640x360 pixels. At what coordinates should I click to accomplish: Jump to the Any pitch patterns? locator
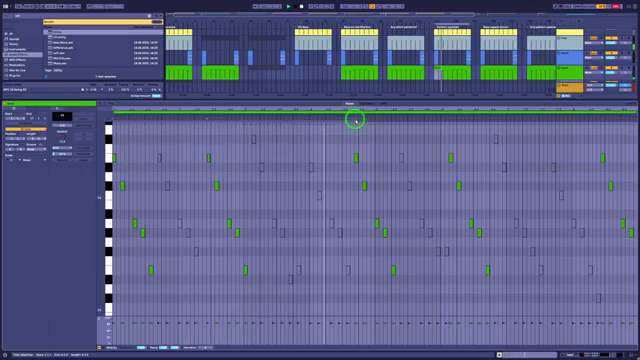tap(403, 27)
